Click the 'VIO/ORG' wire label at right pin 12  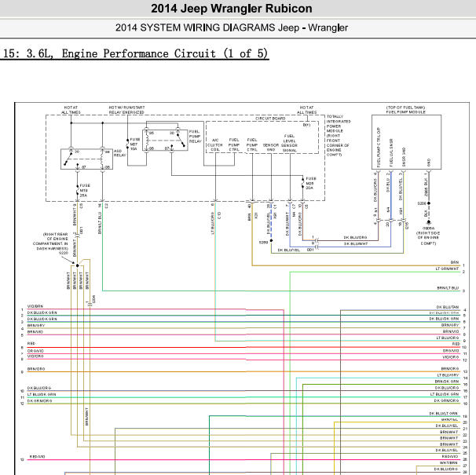click(451, 357)
